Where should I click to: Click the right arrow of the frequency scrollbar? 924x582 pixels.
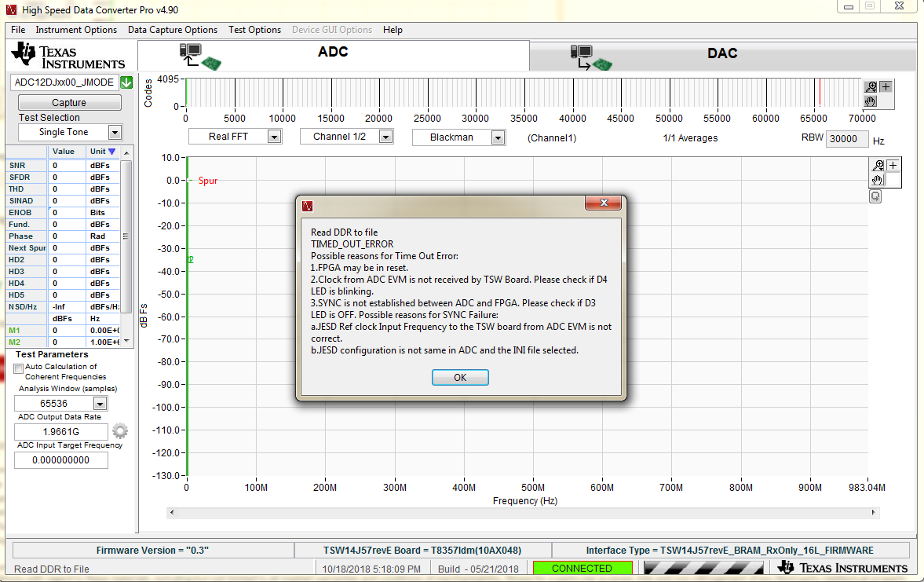pyautogui.click(x=873, y=512)
